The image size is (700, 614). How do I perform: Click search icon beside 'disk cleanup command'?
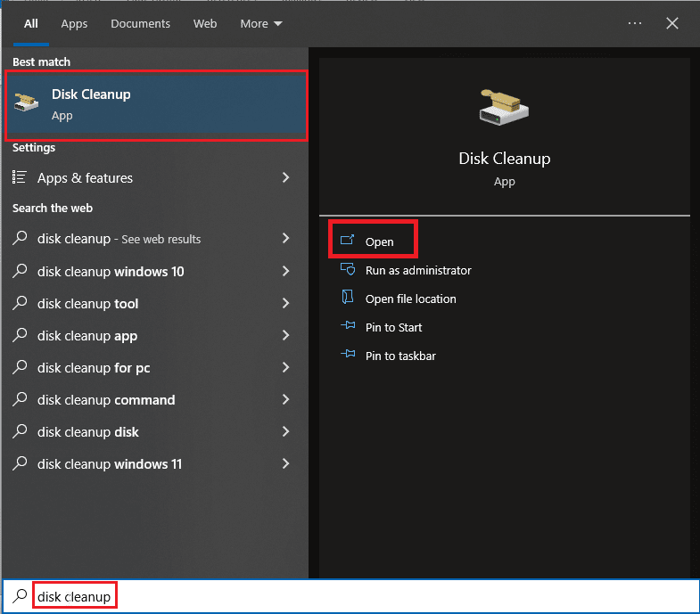20,399
